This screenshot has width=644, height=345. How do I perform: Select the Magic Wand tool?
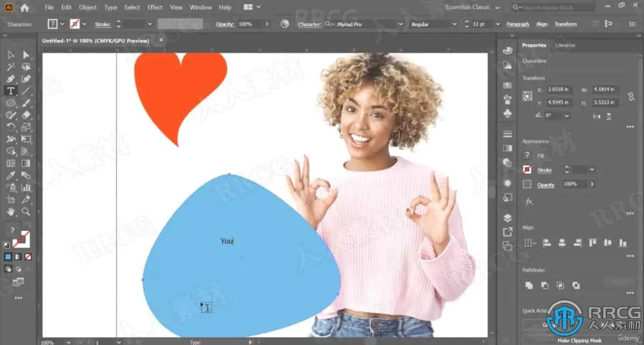point(11,67)
